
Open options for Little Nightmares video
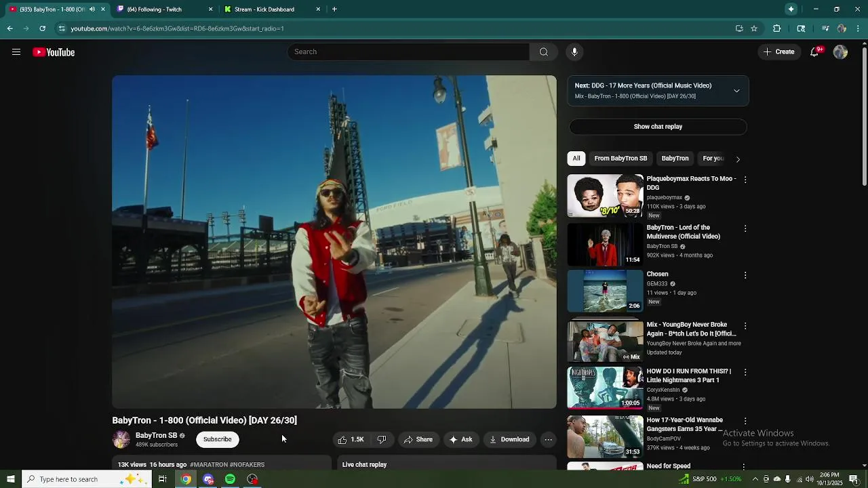click(x=745, y=372)
